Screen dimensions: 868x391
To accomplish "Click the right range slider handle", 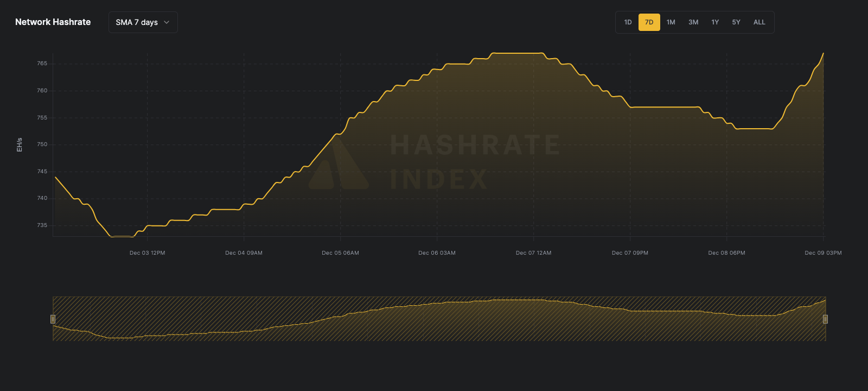I will click(825, 319).
